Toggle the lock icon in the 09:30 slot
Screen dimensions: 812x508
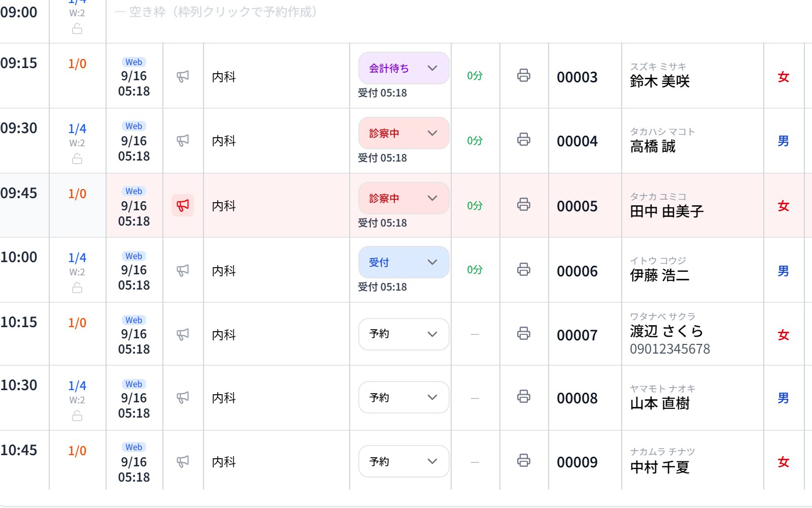click(77, 159)
